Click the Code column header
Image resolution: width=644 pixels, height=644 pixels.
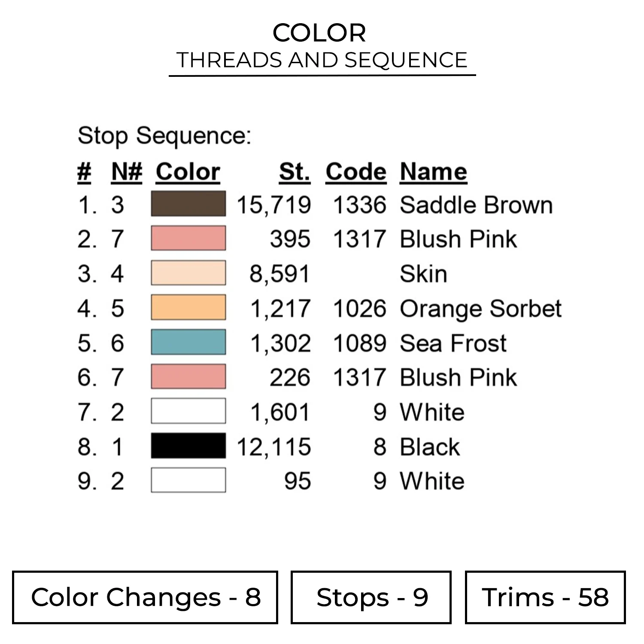(356, 172)
